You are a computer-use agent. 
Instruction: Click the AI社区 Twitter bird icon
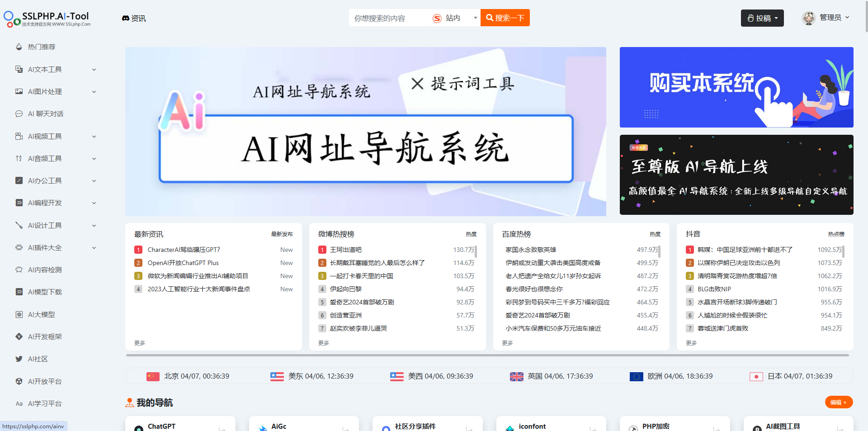[x=19, y=359]
